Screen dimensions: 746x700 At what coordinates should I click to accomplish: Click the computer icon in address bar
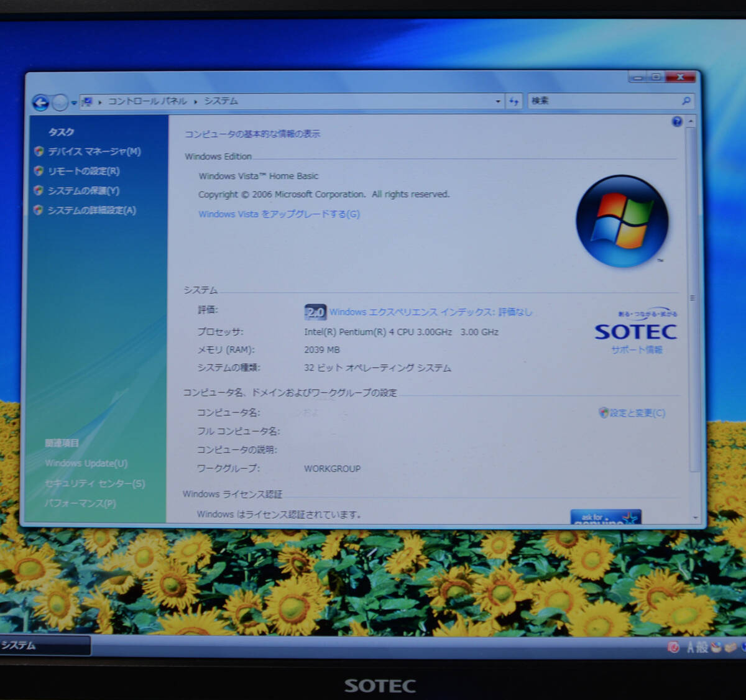[x=88, y=101]
